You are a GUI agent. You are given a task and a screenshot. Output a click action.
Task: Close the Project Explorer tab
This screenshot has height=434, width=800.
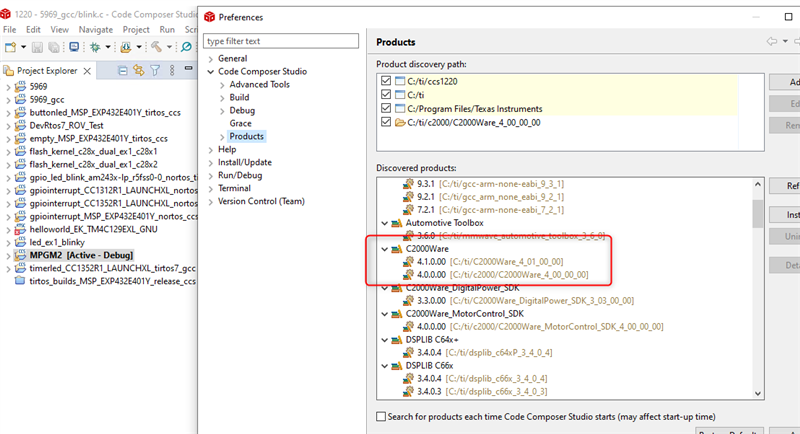point(87,71)
